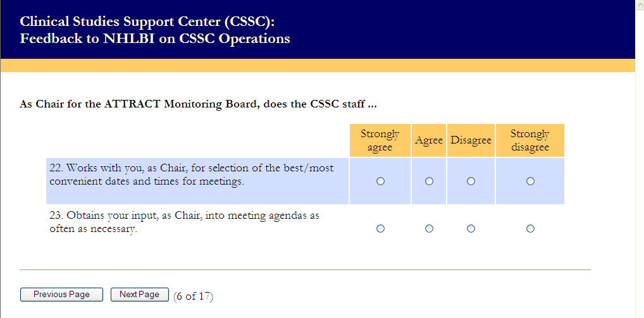Image resolution: width=644 pixels, height=318 pixels.
Task: Pick Disagree for question 23
Action: [471, 228]
